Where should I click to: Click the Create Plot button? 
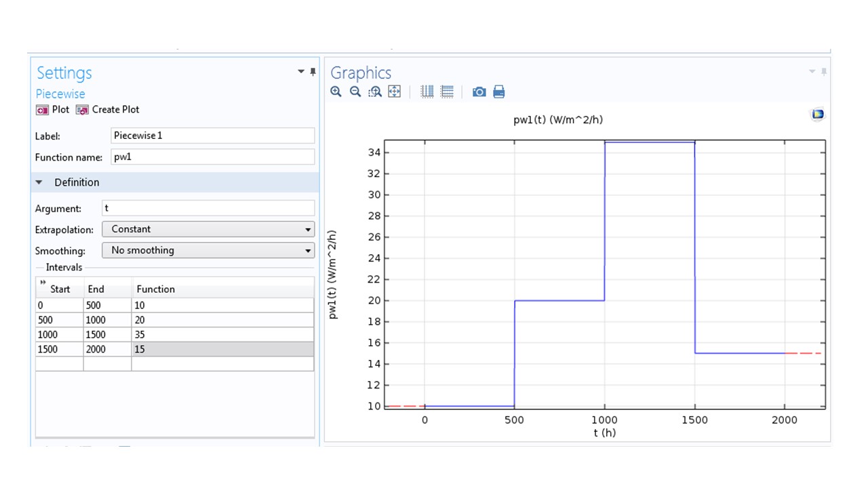(x=107, y=109)
